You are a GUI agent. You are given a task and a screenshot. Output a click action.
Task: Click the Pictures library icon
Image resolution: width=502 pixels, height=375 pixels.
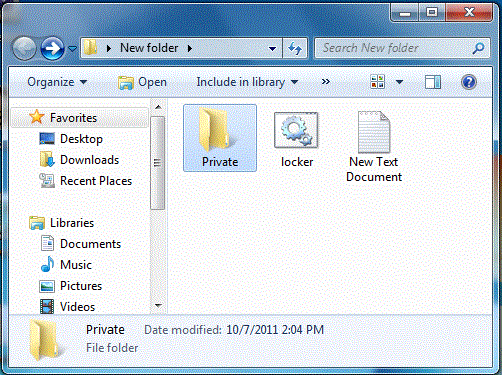tap(47, 286)
